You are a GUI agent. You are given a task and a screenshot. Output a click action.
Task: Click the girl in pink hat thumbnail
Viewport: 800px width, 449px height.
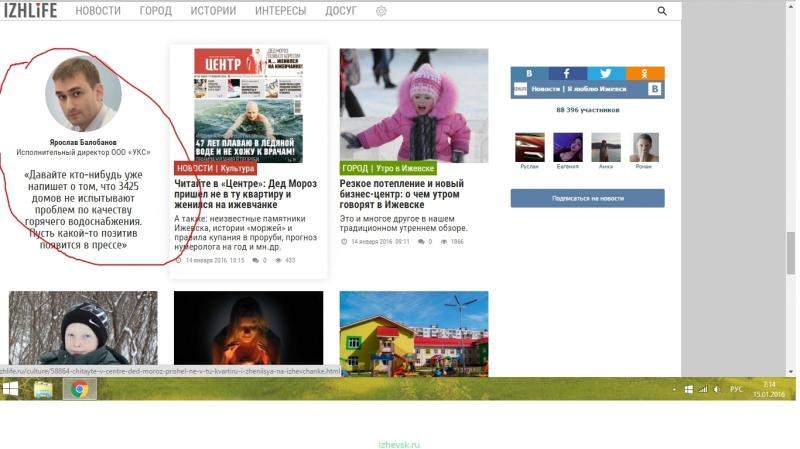click(414, 105)
